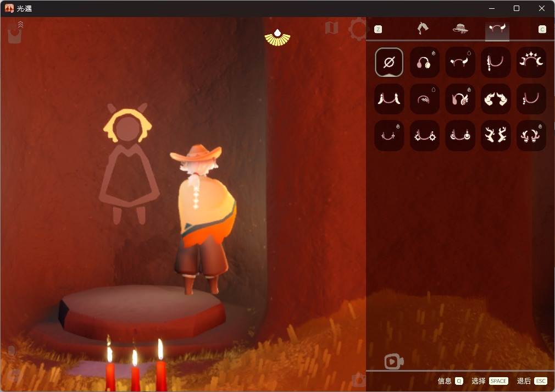Image resolution: width=555 pixels, height=392 pixels.
Task: Switch to the hat tab
Action: pos(460,29)
